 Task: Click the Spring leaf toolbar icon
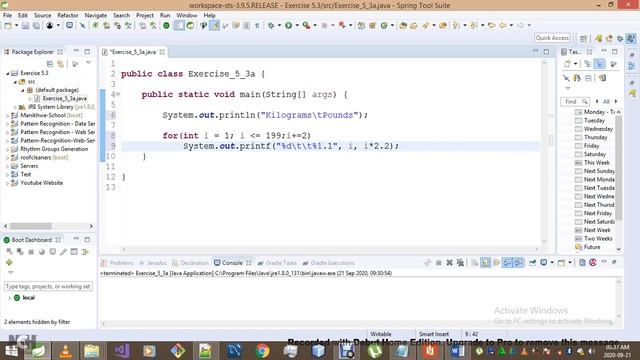(x=190, y=26)
